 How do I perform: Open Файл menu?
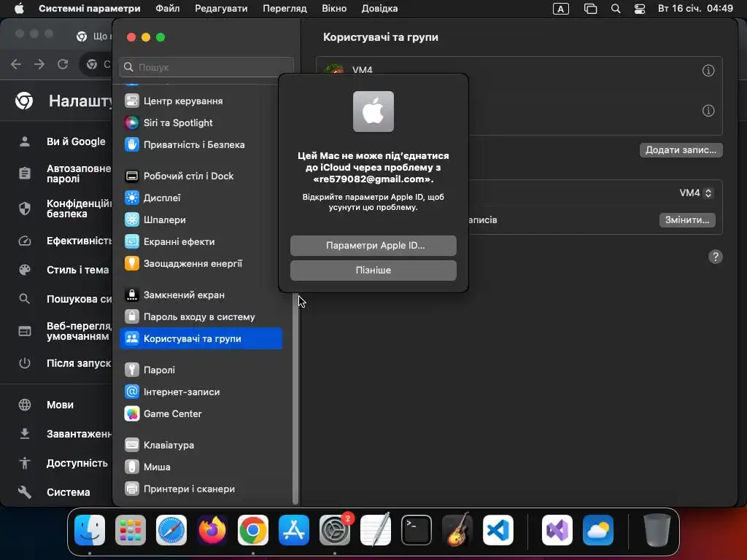(x=168, y=8)
